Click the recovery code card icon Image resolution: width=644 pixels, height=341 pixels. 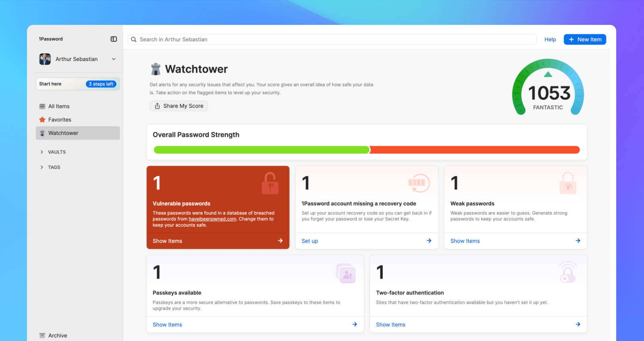[x=419, y=183]
